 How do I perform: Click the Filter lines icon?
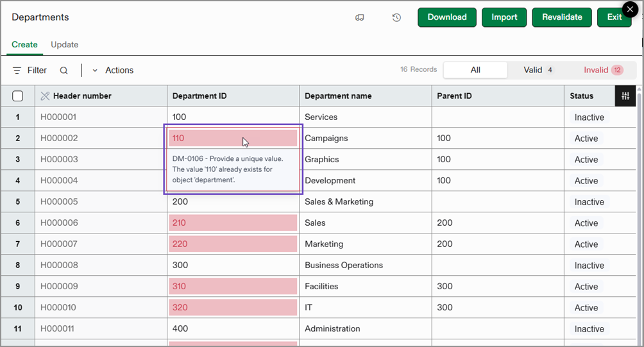point(17,71)
